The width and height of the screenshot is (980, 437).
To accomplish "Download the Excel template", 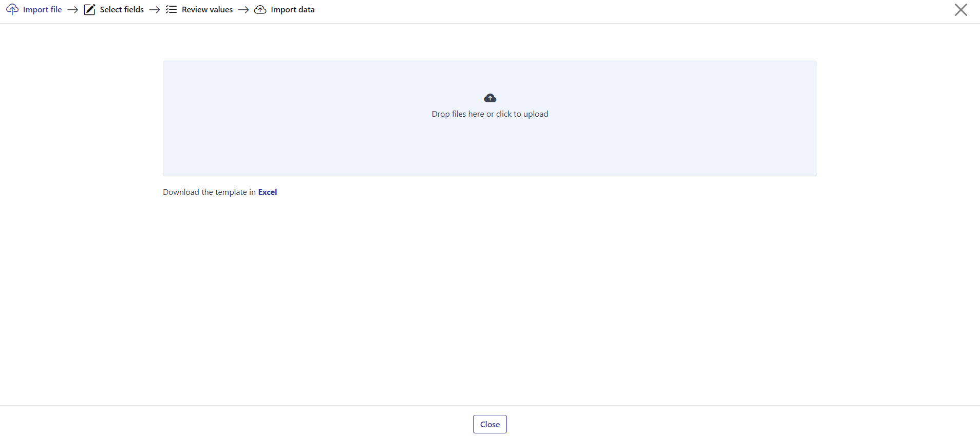I will [x=267, y=192].
